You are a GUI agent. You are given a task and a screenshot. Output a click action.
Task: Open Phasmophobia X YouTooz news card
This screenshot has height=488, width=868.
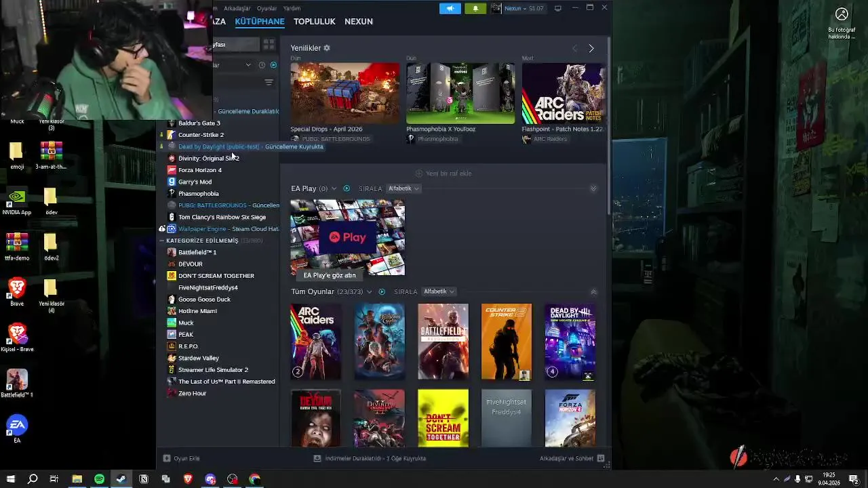click(460, 94)
